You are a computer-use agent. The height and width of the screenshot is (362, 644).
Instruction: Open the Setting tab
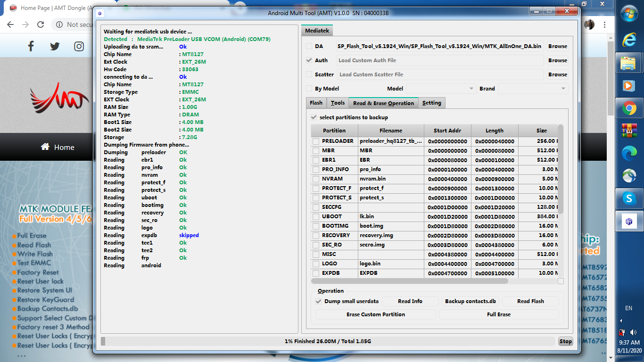[x=432, y=103]
